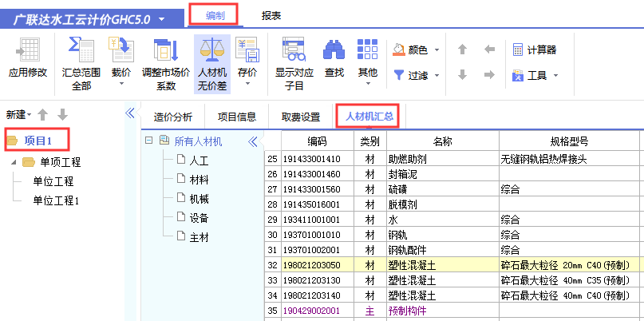Open the 造价分析 tab
This screenshot has height=321, width=644.
click(173, 117)
